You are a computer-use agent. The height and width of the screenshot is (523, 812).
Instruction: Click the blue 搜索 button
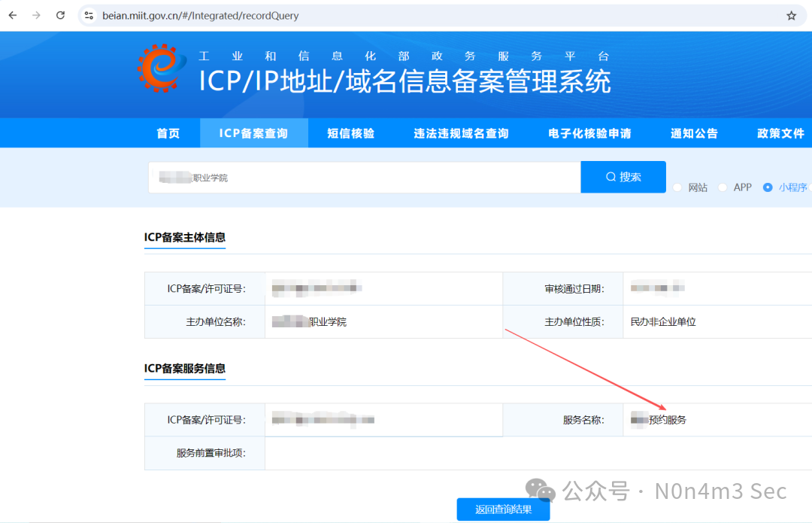click(623, 177)
